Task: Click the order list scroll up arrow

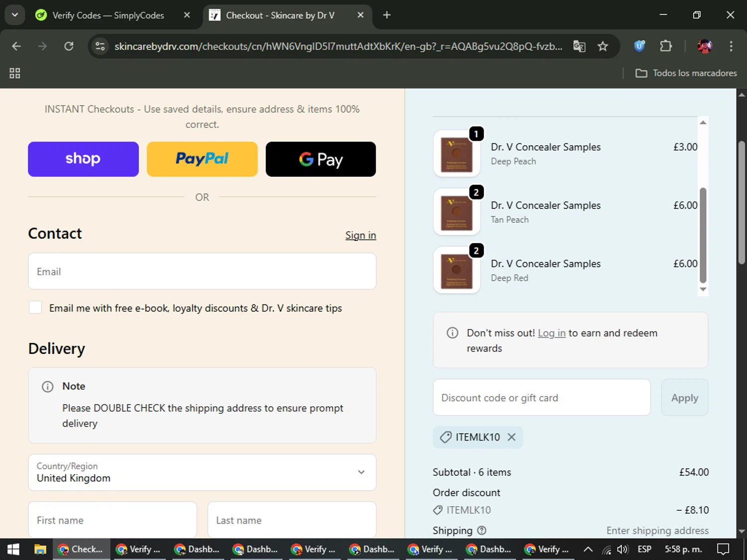Action: tap(703, 122)
